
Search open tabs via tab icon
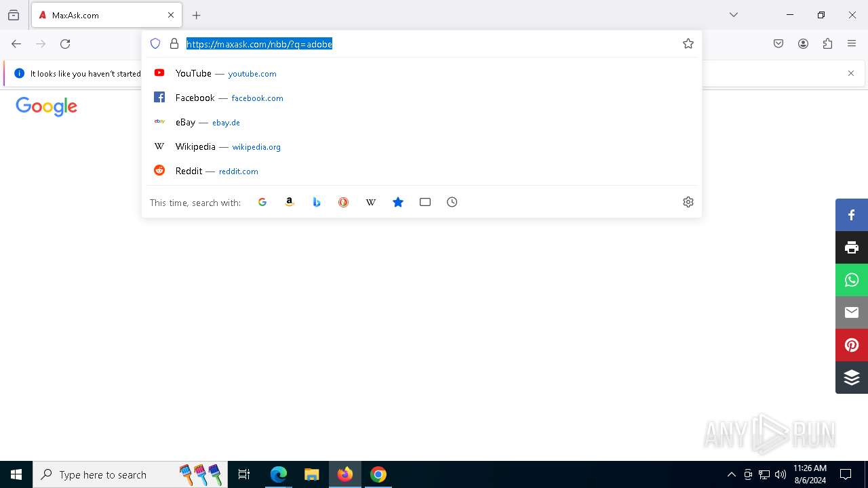point(425,202)
